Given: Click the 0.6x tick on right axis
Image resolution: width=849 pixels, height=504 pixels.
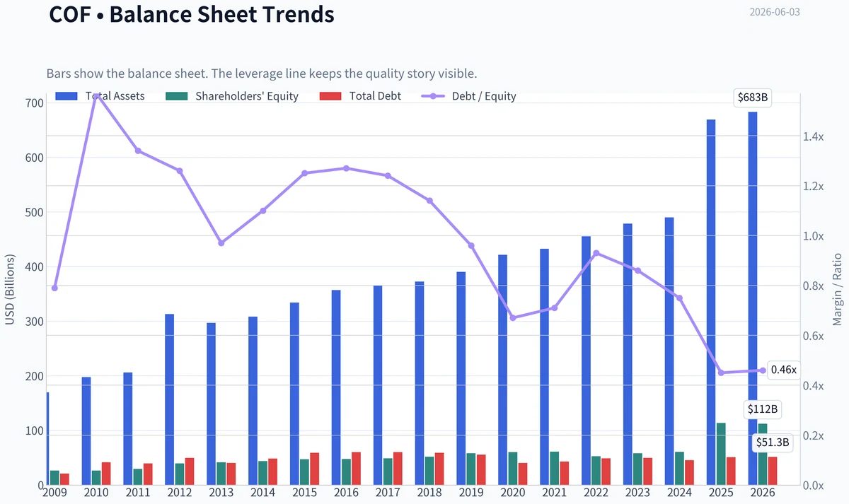Looking at the screenshot, I should (814, 336).
